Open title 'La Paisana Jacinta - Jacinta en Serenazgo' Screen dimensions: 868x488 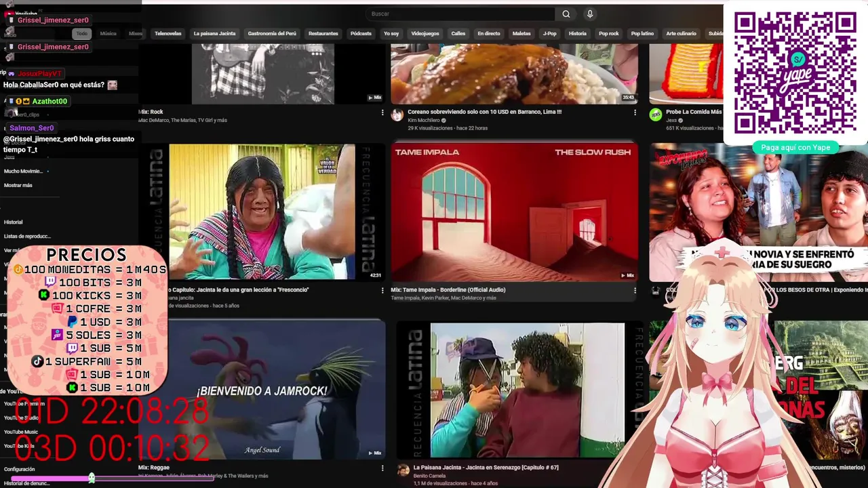click(x=486, y=468)
